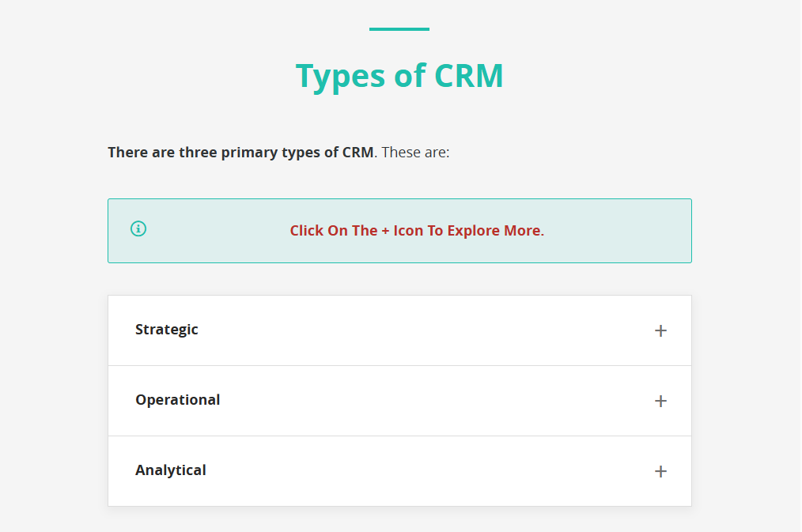Click the plus icon in the Strategic row
Viewport: 802px width, 532px height.
660,330
